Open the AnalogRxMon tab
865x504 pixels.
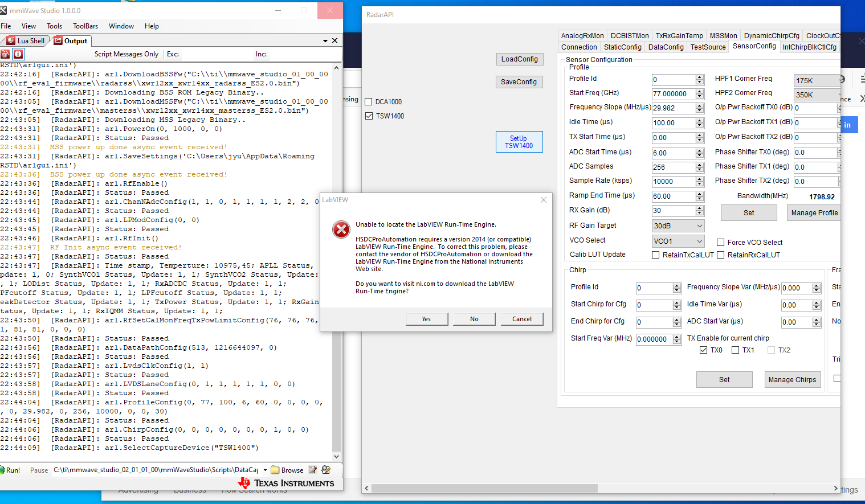582,36
